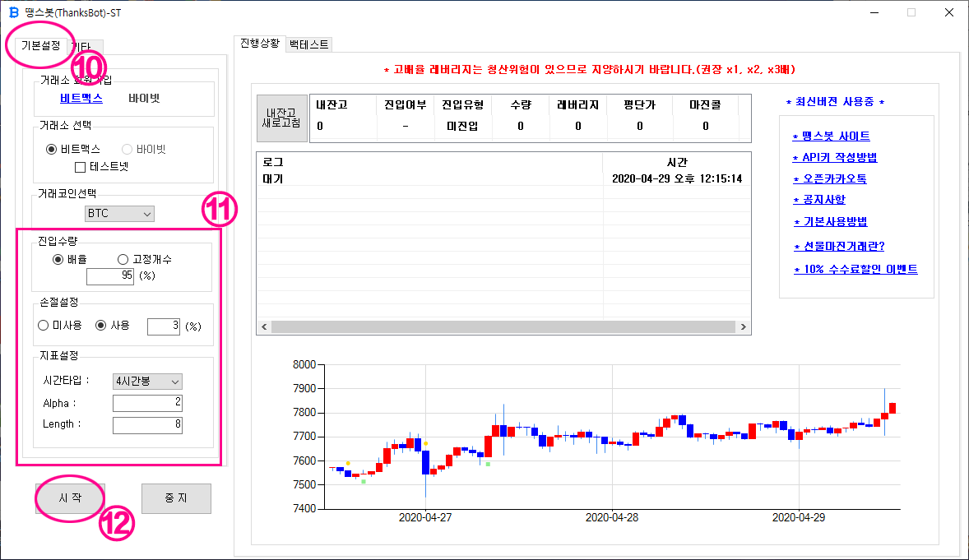Click the ThanksBot app icon in title bar

click(14, 12)
